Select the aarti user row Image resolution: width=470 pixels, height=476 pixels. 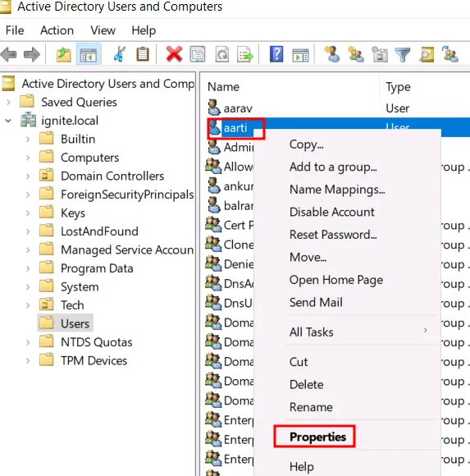pyautogui.click(x=338, y=128)
